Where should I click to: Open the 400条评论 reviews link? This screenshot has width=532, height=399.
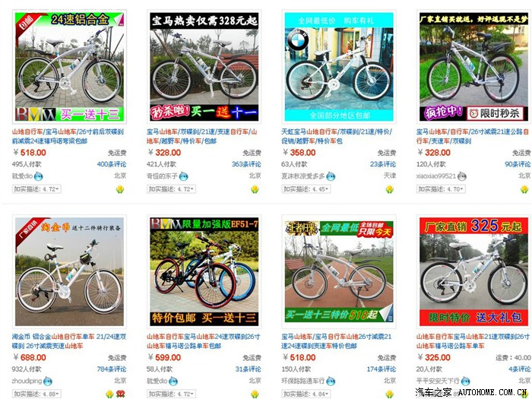(x=112, y=164)
